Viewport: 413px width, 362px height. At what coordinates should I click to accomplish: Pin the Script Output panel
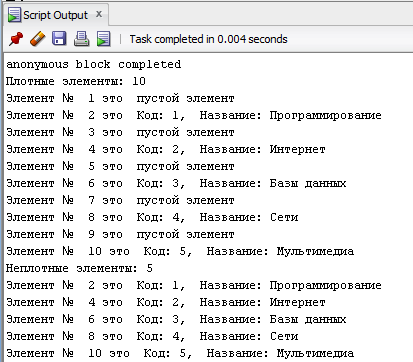coord(16,39)
